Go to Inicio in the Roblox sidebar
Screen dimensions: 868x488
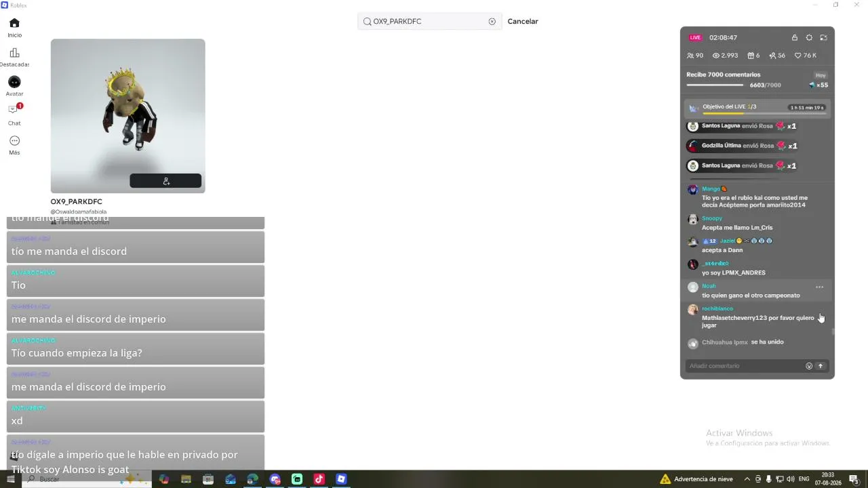[x=14, y=27]
